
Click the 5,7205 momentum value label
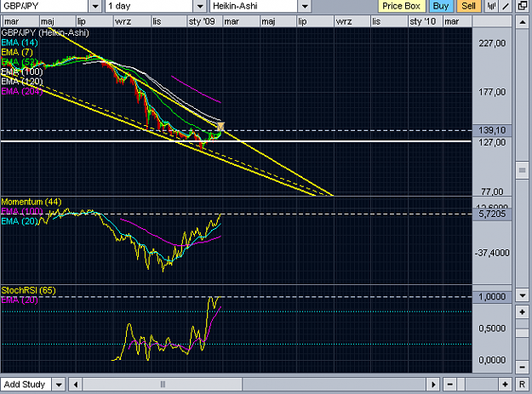pos(492,214)
